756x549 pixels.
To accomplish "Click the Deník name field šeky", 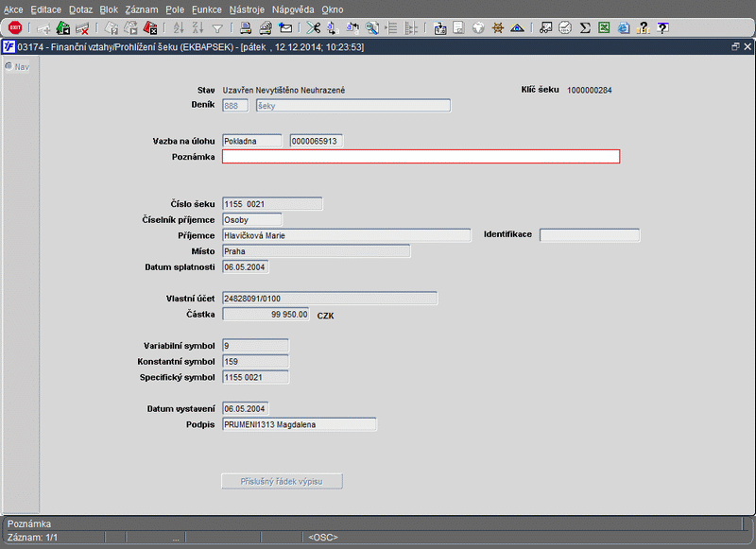I will 353,106.
